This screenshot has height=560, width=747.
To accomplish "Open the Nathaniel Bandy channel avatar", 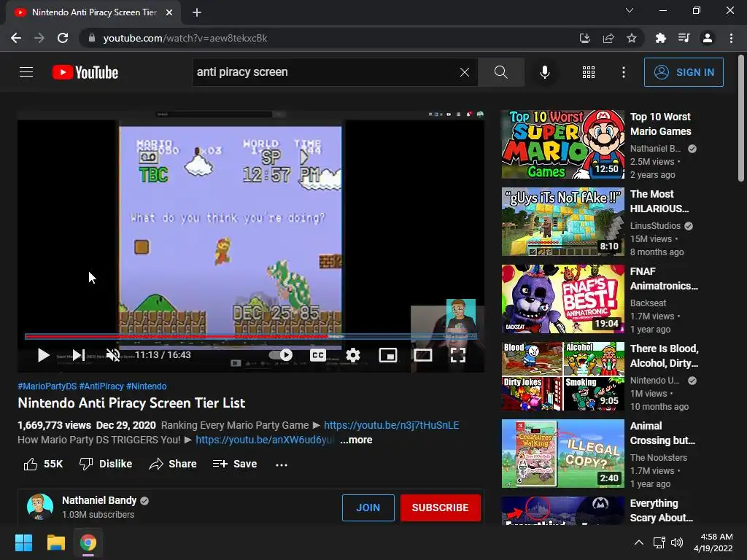I will tap(40, 507).
